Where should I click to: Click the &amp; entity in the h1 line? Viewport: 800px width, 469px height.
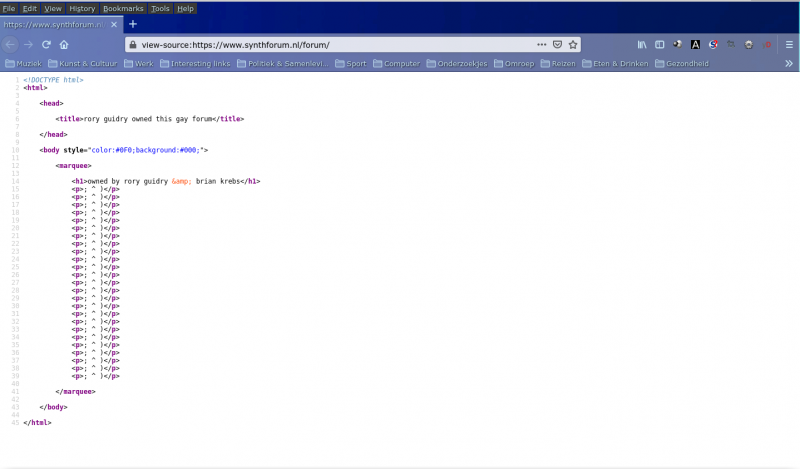[x=182, y=181]
